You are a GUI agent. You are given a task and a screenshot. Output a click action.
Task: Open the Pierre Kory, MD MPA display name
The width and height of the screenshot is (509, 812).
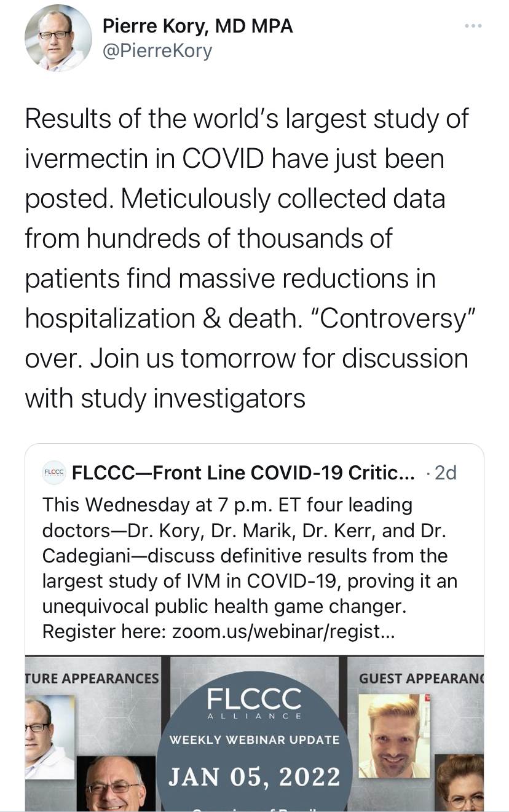197,26
